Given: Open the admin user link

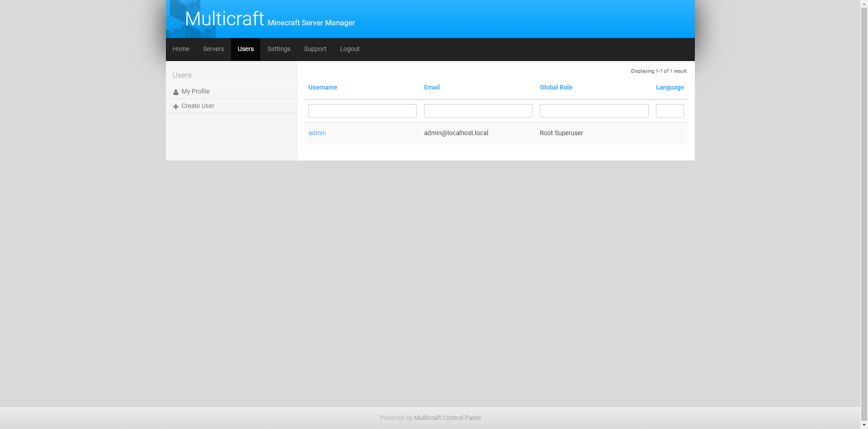Looking at the screenshot, I should (x=317, y=133).
